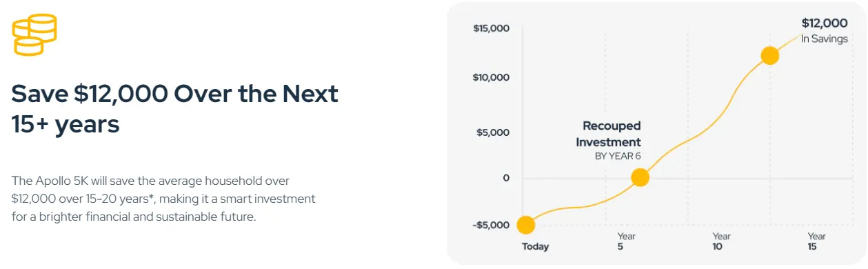Click the In Savings subtitle text
The height and width of the screenshot is (269, 868).
click(x=824, y=39)
